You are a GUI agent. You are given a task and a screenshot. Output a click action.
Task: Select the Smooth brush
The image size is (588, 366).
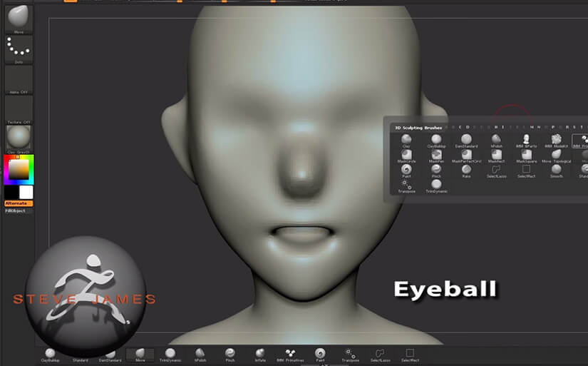click(556, 171)
